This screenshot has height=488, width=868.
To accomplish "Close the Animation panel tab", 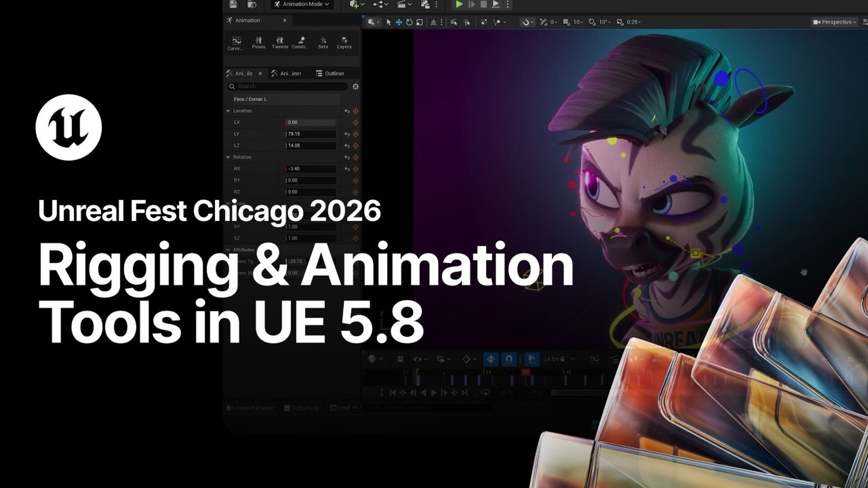I will (285, 20).
